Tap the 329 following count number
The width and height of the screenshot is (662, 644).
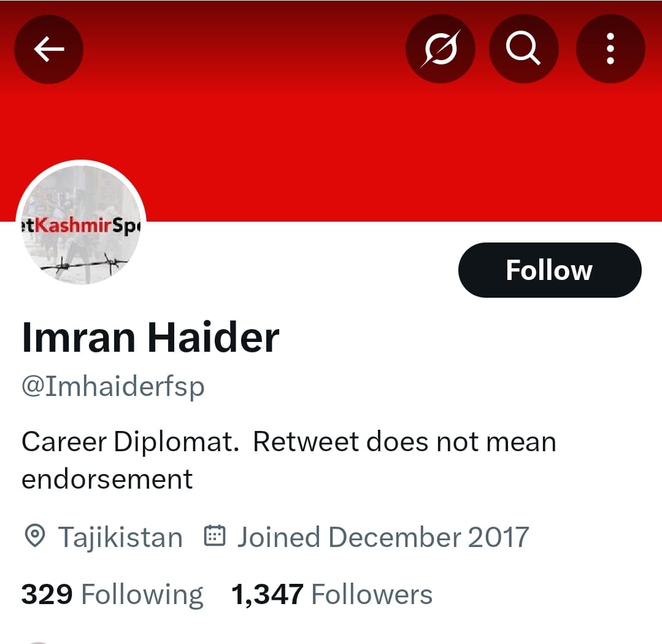47,594
